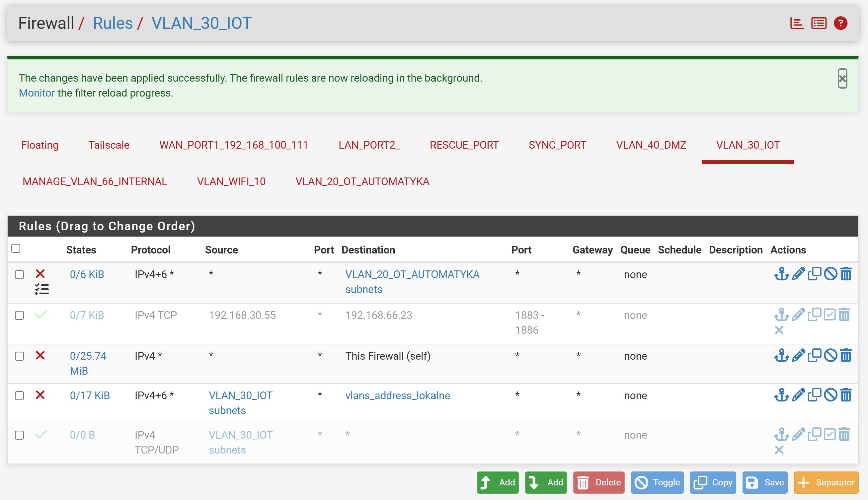The height and width of the screenshot is (500, 868).
Task: Check the IPv4 TCP/UDP rule checkbox
Action: pos(20,435)
